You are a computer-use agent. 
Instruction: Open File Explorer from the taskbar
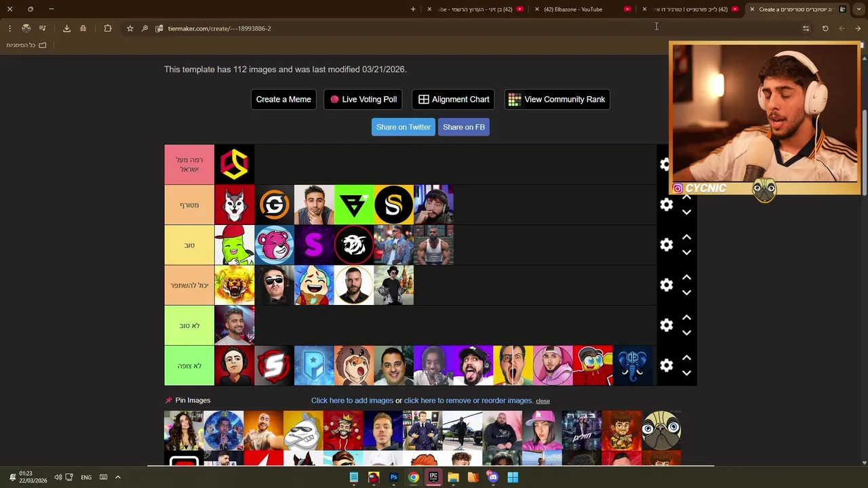click(453, 477)
